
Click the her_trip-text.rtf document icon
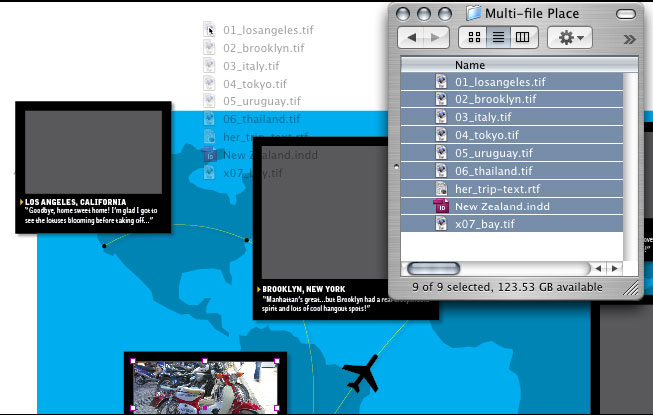pyautogui.click(x=441, y=188)
